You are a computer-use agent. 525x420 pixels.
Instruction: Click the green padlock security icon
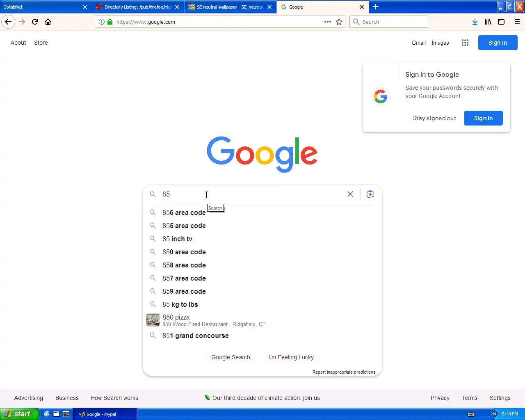pos(110,22)
